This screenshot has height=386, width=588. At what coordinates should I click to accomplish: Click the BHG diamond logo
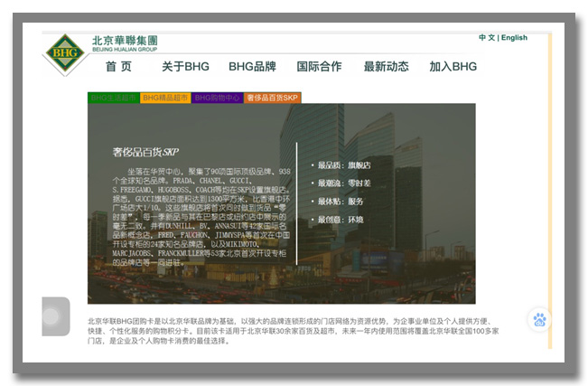pyautogui.click(x=65, y=53)
